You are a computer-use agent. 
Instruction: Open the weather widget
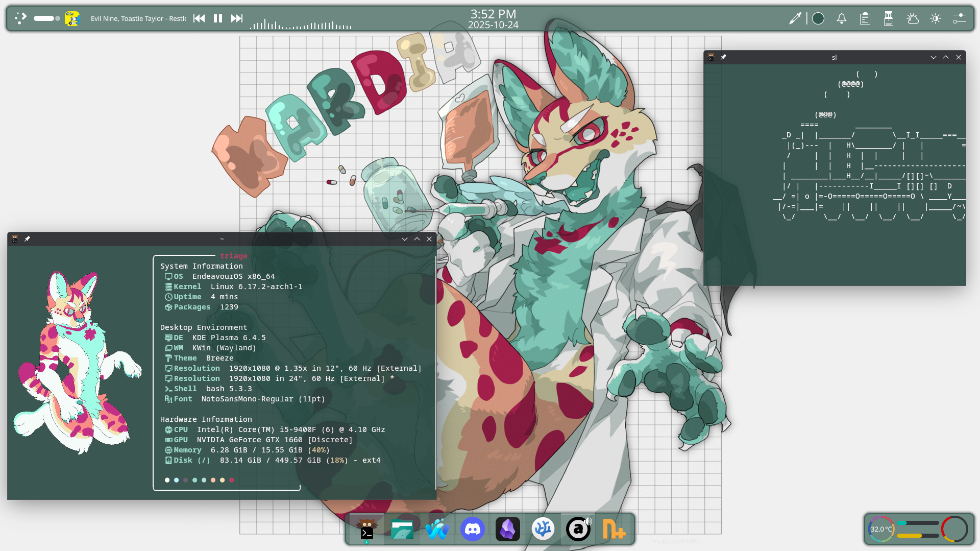(x=912, y=18)
